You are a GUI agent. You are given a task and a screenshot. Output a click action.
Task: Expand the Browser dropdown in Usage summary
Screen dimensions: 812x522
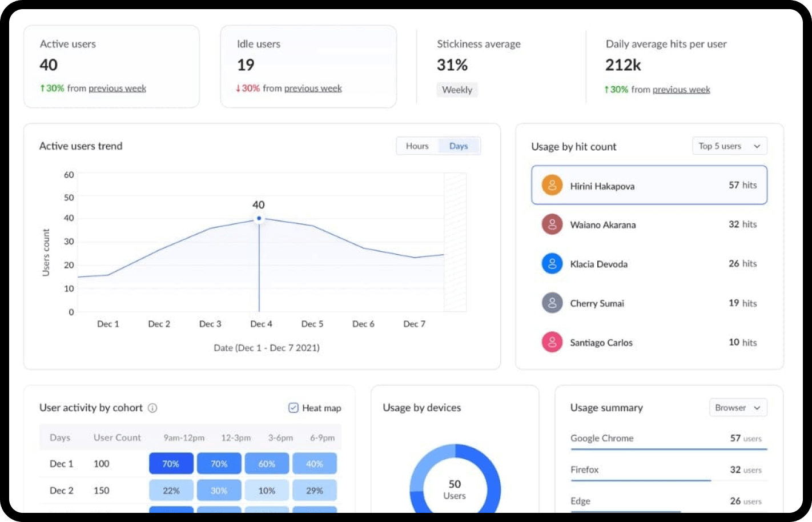[x=737, y=408]
